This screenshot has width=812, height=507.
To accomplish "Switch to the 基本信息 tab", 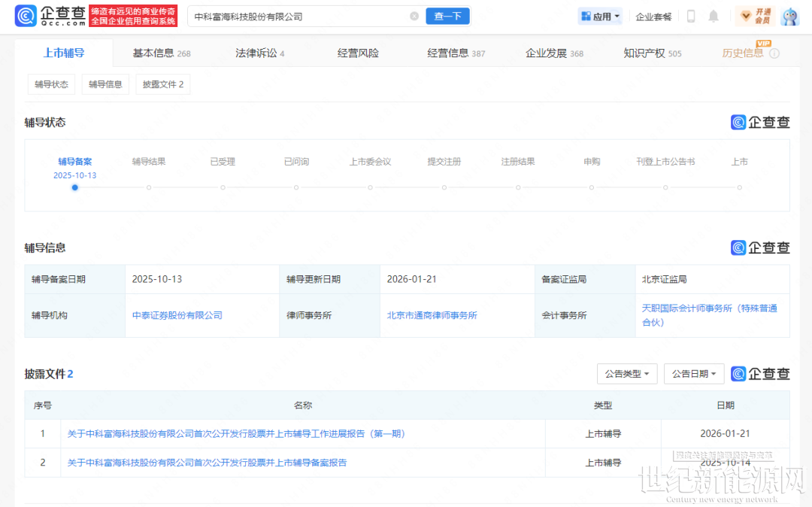I will coord(161,53).
